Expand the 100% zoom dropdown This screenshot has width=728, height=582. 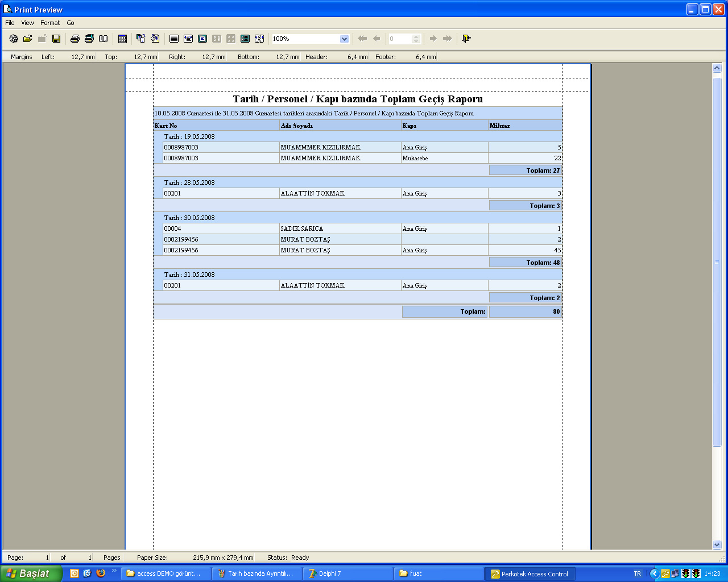click(344, 39)
